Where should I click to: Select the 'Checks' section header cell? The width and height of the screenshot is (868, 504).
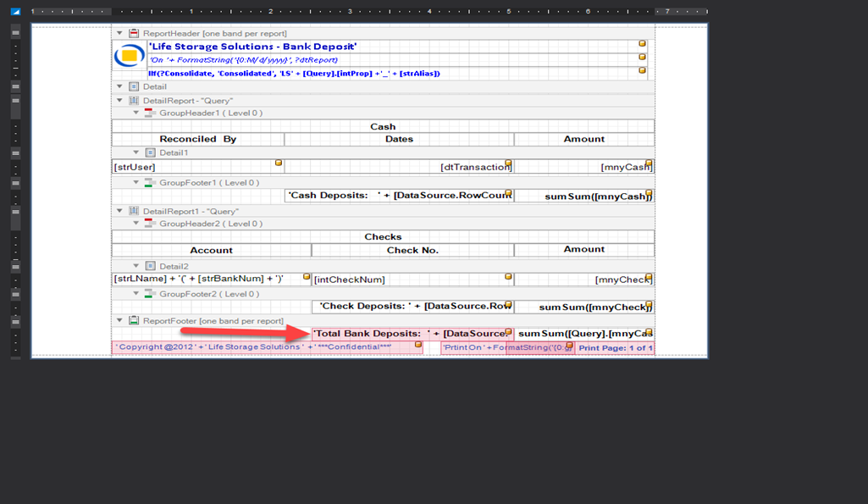[x=383, y=236]
